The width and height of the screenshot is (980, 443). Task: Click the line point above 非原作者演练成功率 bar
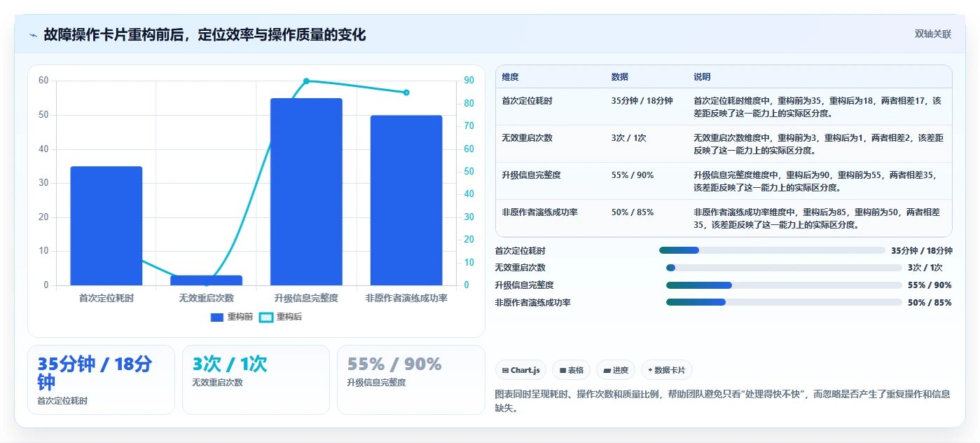point(406,93)
